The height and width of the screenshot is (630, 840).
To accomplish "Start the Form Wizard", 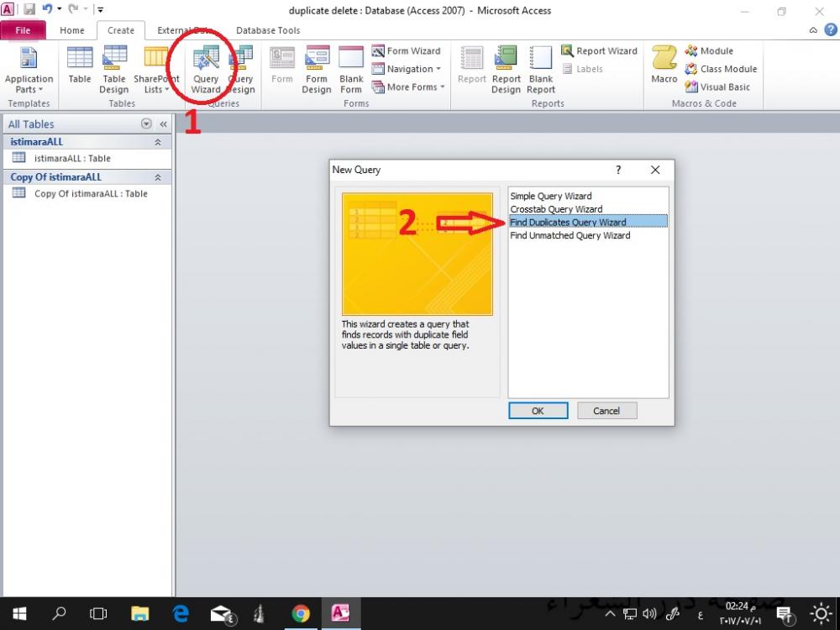I will (x=406, y=51).
